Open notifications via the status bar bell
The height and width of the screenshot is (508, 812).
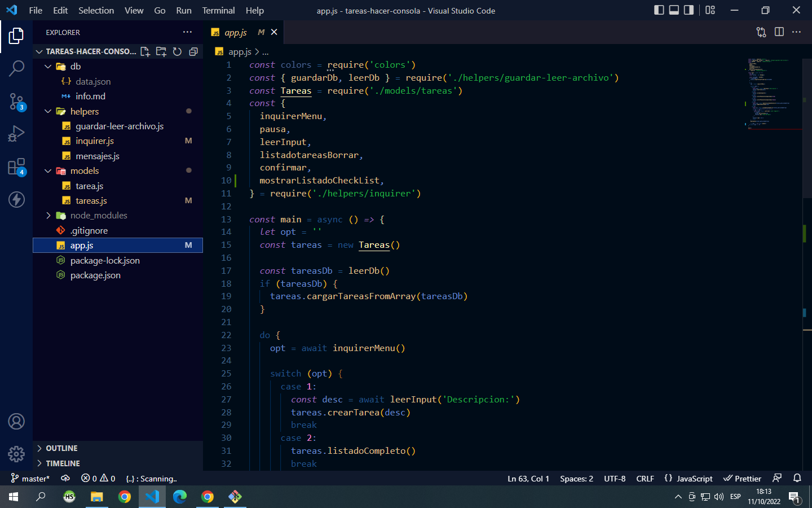(797, 478)
